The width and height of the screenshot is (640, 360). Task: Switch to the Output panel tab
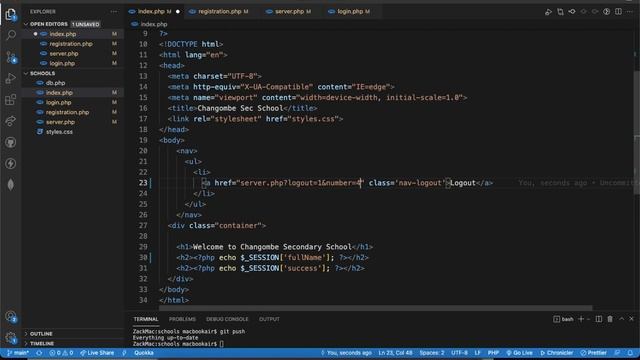(x=269, y=319)
